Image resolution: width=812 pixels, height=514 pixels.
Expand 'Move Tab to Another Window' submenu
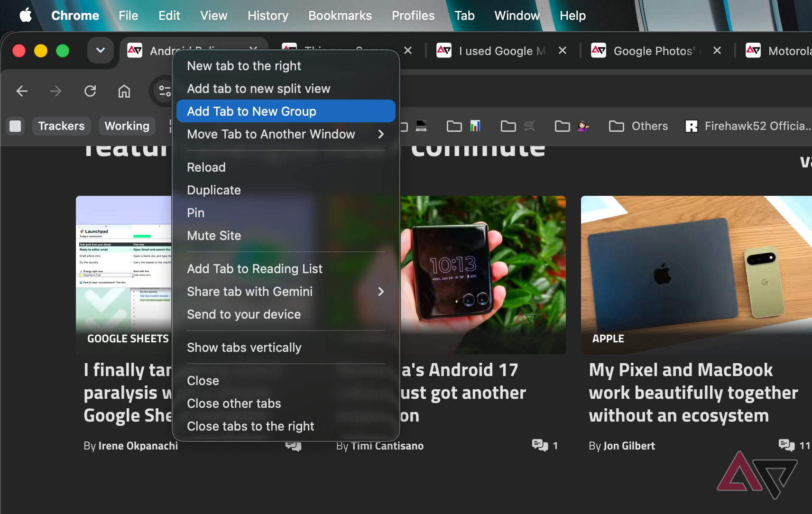pyautogui.click(x=286, y=134)
